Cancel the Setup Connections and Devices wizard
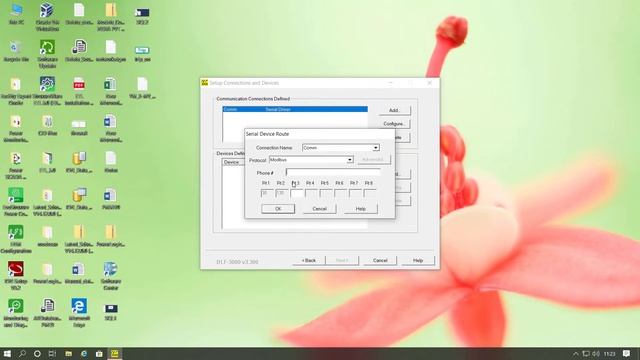The width and height of the screenshot is (640, 360). coord(380,260)
